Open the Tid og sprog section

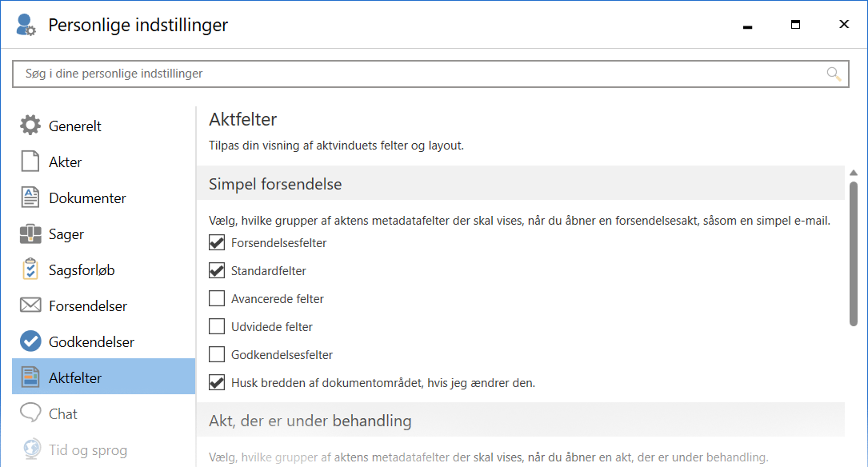point(103,449)
